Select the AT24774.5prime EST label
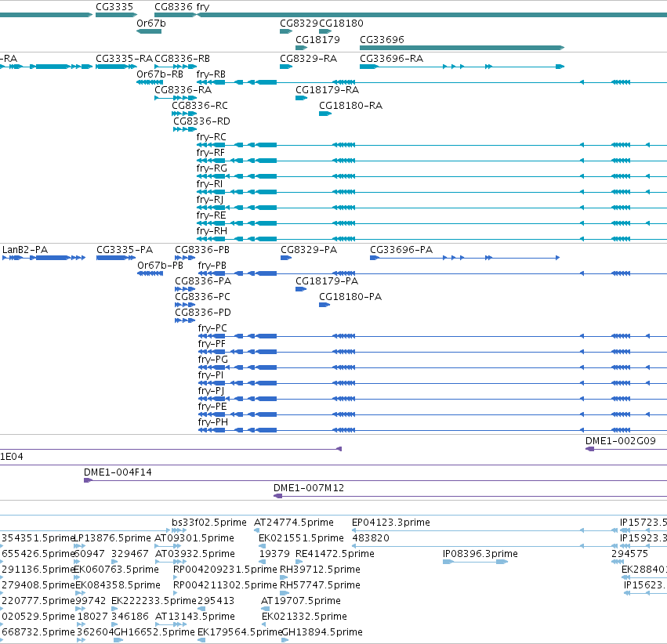The image size is (667, 644). coord(294,523)
